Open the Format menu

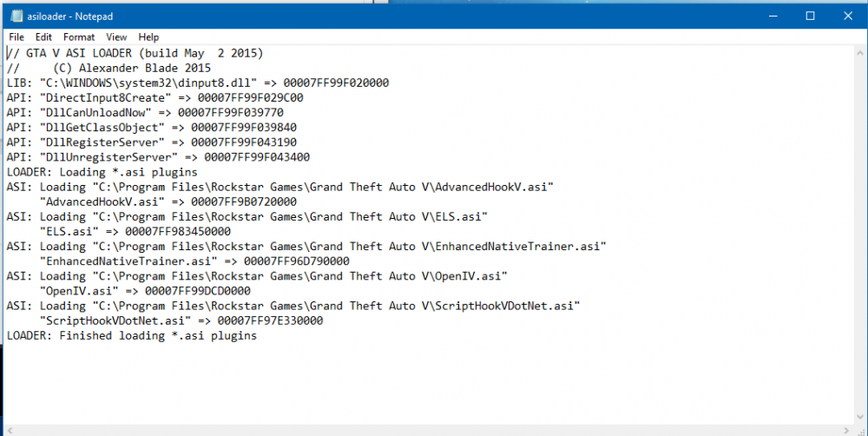point(79,37)
